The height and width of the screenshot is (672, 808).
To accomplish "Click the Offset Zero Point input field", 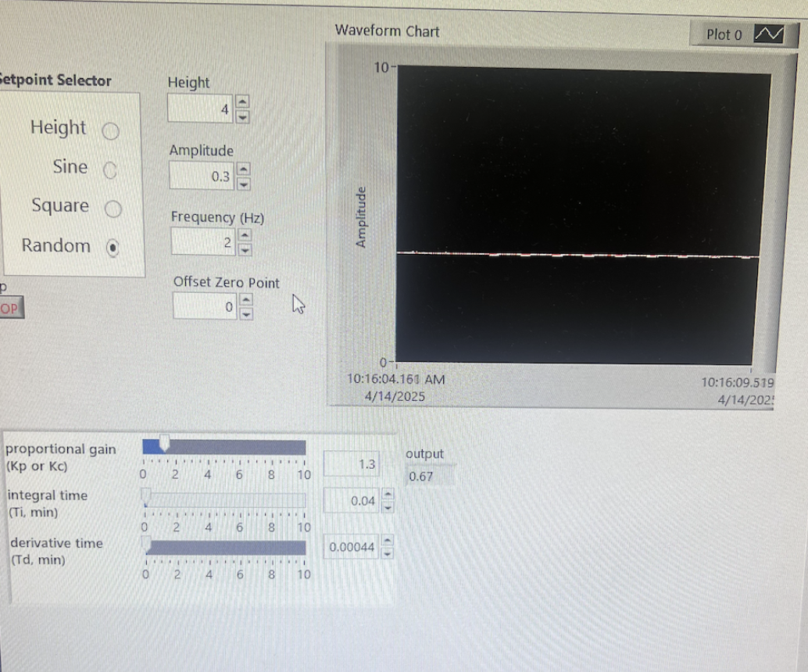I will coord(205,306).
